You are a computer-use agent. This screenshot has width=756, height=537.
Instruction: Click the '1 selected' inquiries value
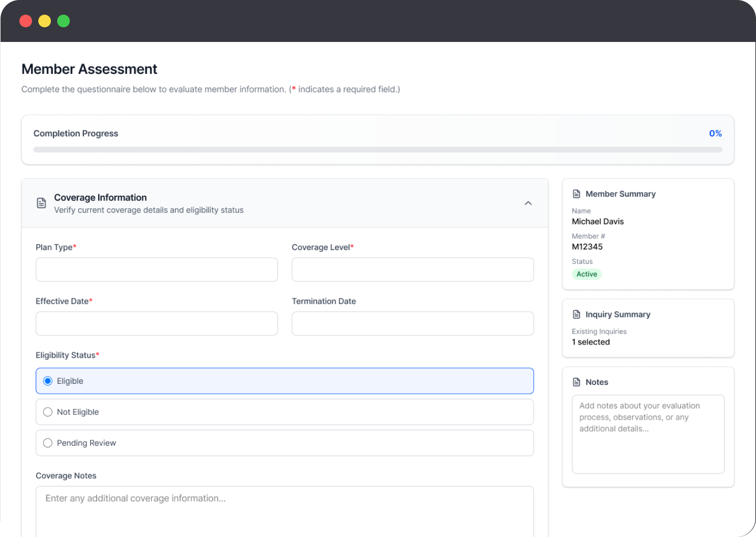pos(591,342)
